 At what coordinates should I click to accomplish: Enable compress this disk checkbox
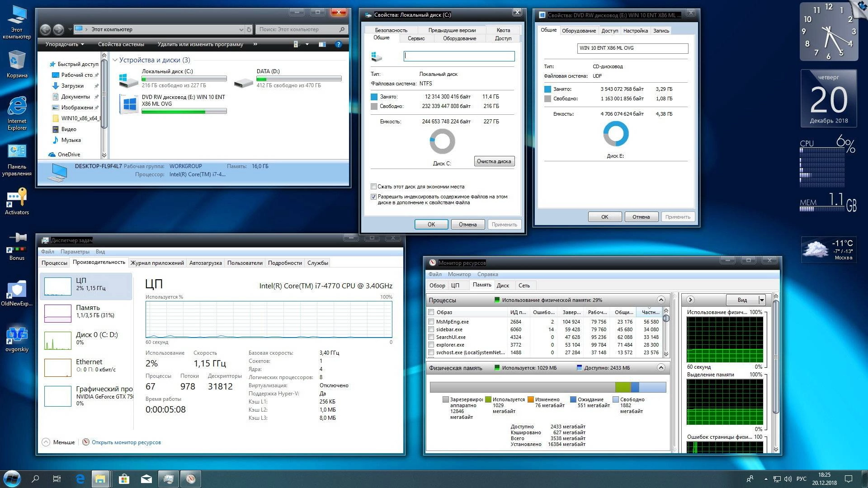point(373,187)
